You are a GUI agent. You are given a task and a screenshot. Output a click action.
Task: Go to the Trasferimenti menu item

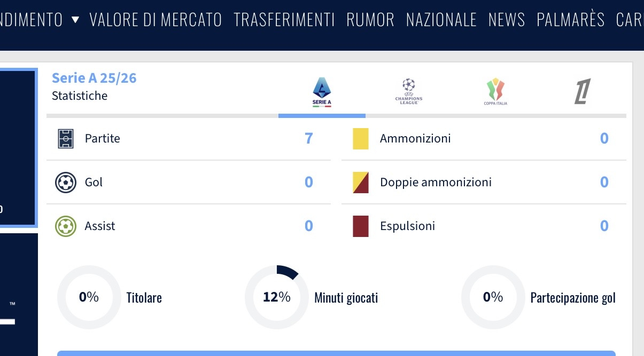(x=284, y=20)
